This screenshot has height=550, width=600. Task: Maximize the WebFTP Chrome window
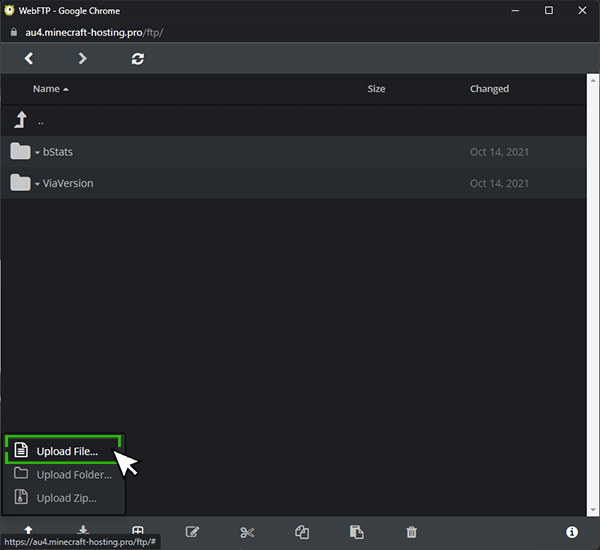click(x=549, y=10)
